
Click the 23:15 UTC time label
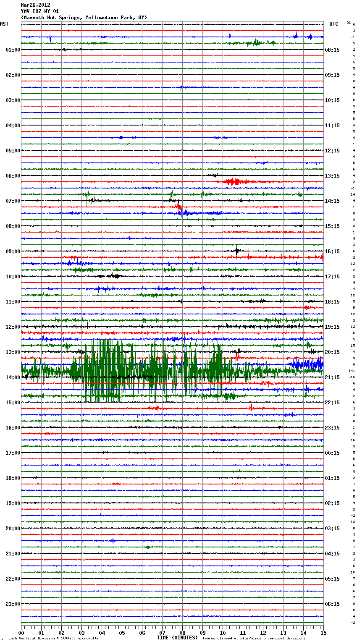pyautogui.click(x=332, y=428)
